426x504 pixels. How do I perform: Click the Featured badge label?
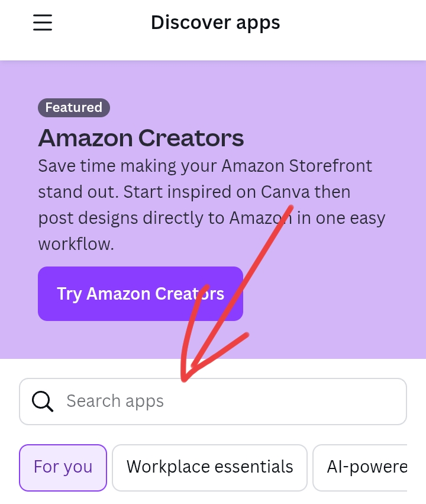tap(74, 107)
